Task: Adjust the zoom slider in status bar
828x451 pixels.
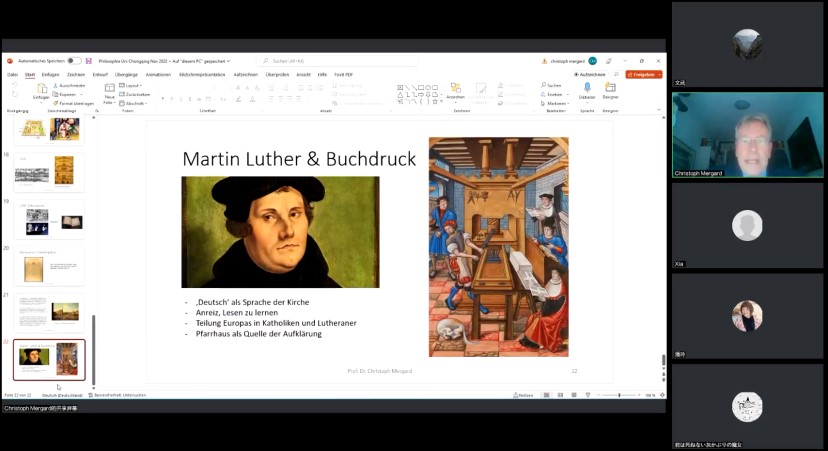Action: 619,395
